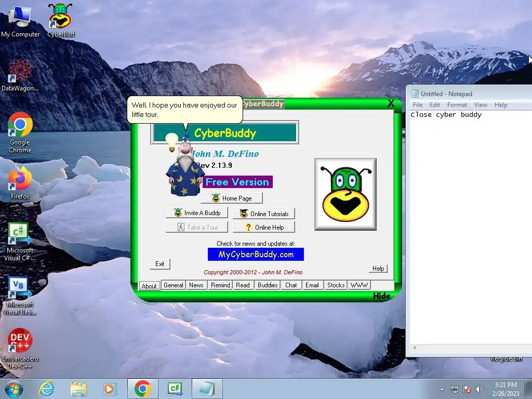532x399 pixels.
Task: Show hidden system tray icons
Action: 442,389
